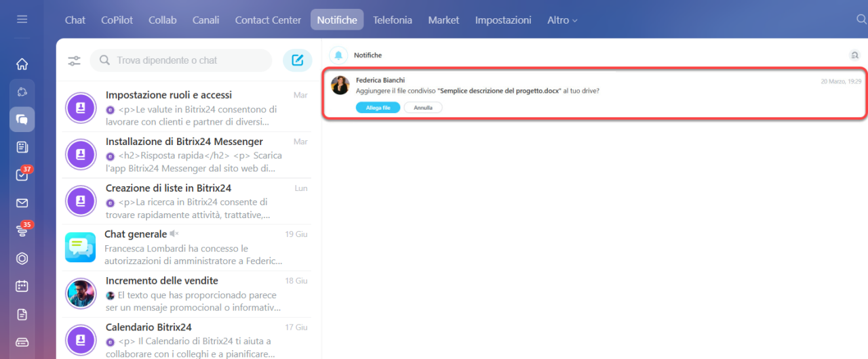Viewport: 868px width, 359px height.
Task: Open the calendar sidebar icon
Action: click(22, 286)
